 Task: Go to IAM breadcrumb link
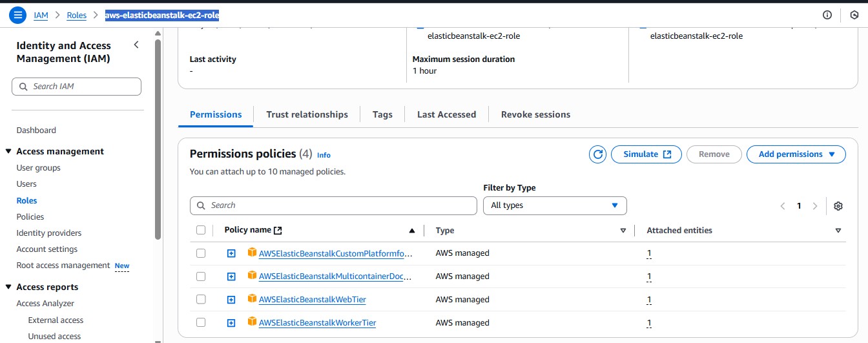tap(41, 15)
